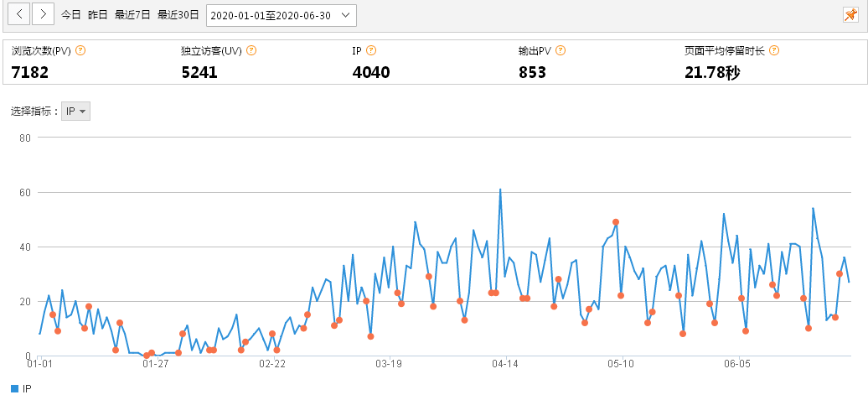Click the 浏览次数(PV) metric label
Screen dimensions: 868x400
(41, 51)
